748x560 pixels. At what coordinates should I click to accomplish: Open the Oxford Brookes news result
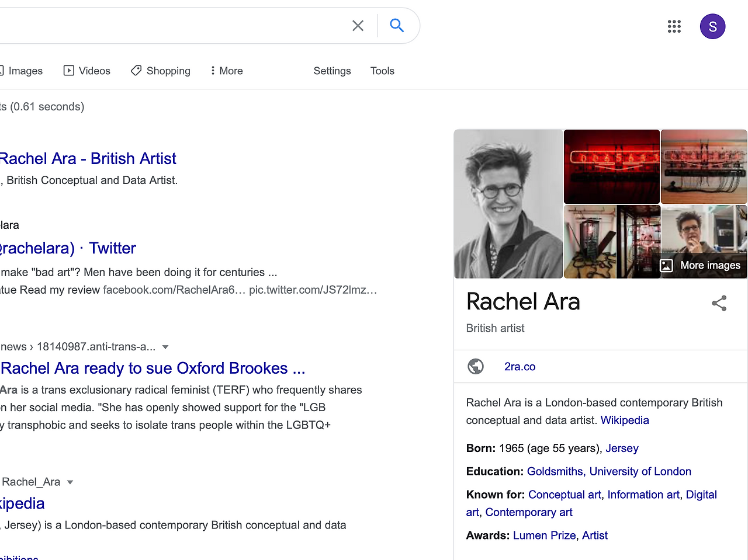(153, 368)
